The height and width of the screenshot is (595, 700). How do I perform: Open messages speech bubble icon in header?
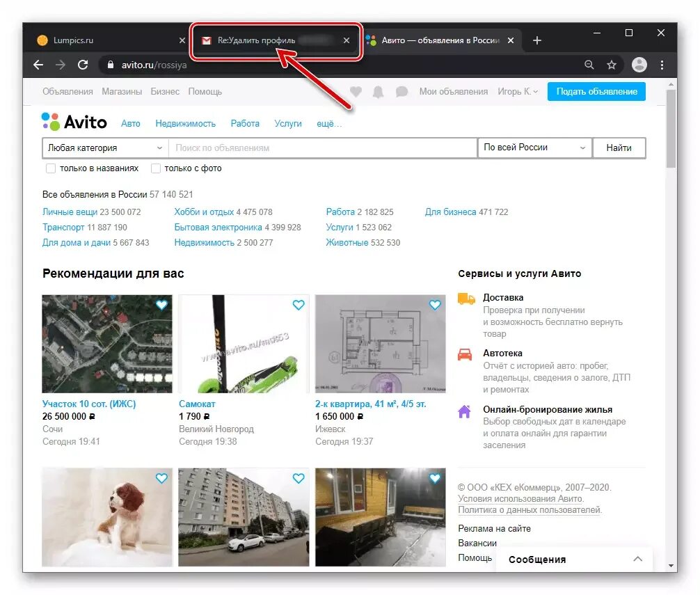click(401, 91)
